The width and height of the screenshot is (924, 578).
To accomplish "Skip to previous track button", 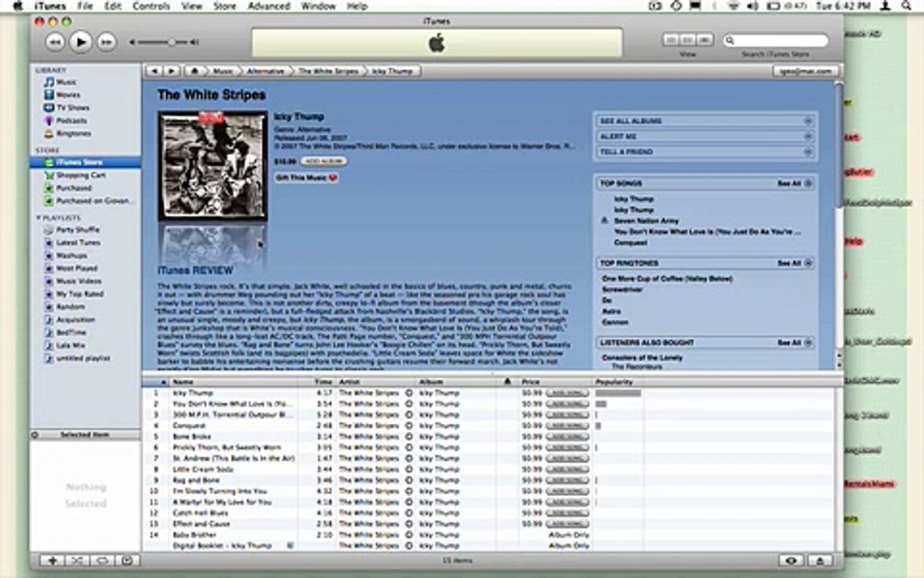I will coord(55,42).
